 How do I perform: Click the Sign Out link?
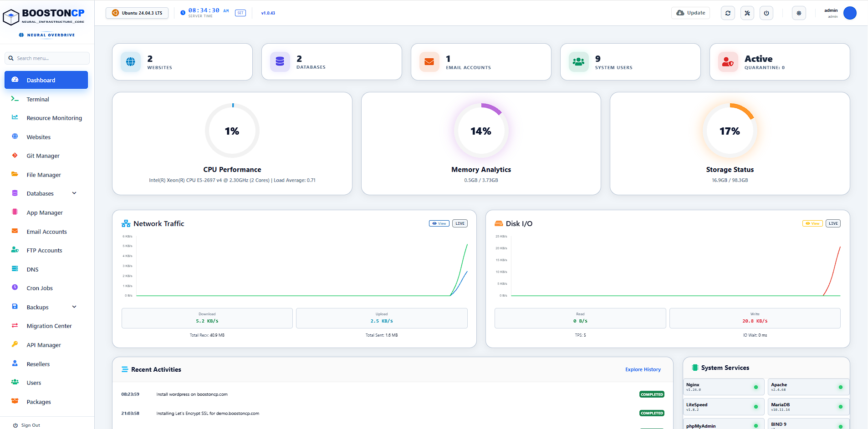click(26, 425)
